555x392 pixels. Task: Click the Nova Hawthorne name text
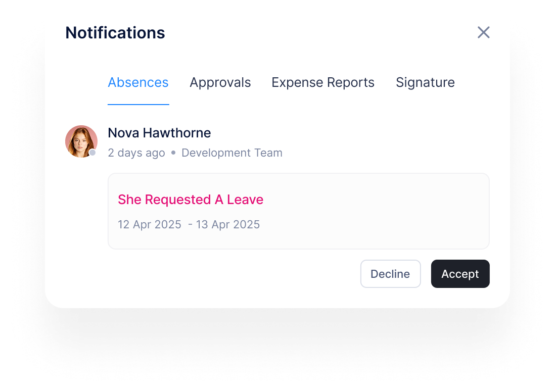click(159, 133)
